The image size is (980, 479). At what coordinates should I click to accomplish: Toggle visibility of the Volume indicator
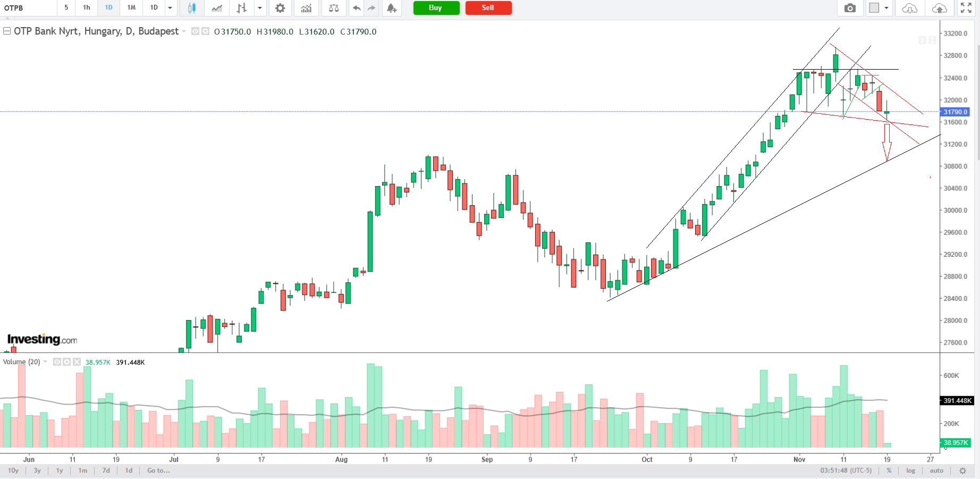[57, 362]
